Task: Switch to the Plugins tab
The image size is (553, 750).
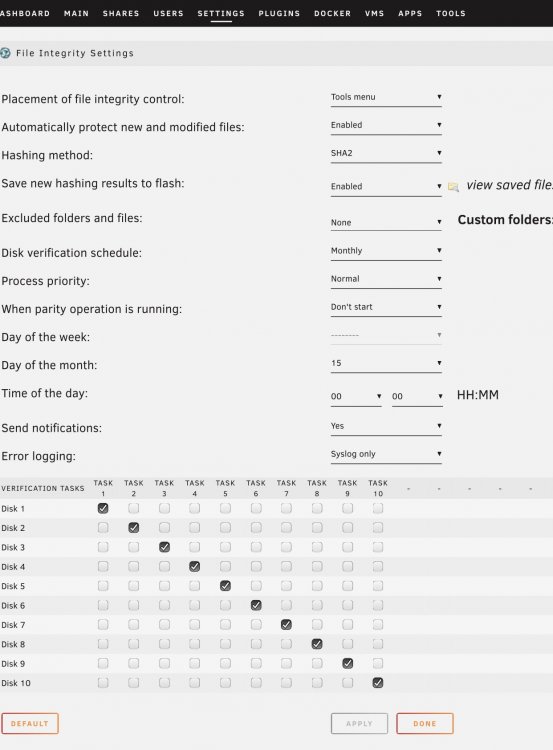Action: [x=279, y=13]
